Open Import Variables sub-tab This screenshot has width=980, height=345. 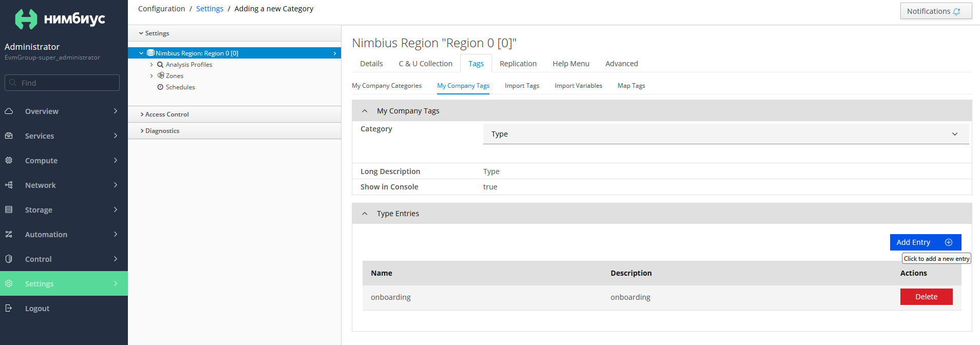pyautogui.click(x=578, y=86)
